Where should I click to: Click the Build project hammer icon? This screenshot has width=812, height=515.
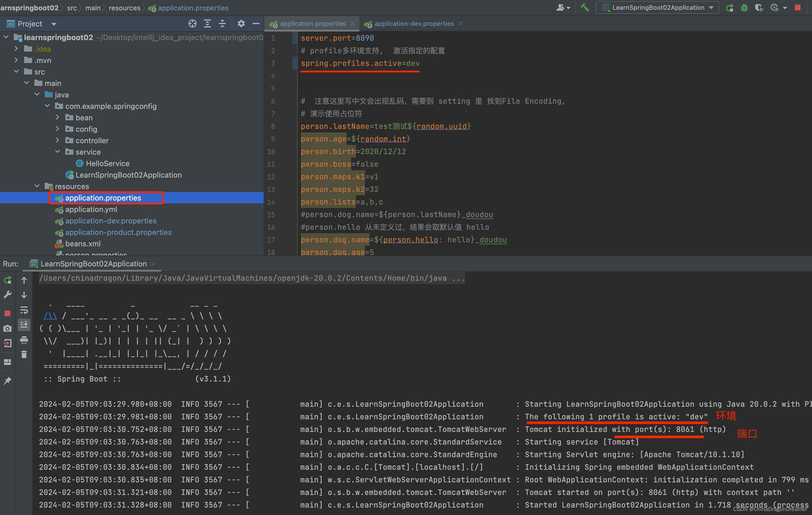coord(585,7)
